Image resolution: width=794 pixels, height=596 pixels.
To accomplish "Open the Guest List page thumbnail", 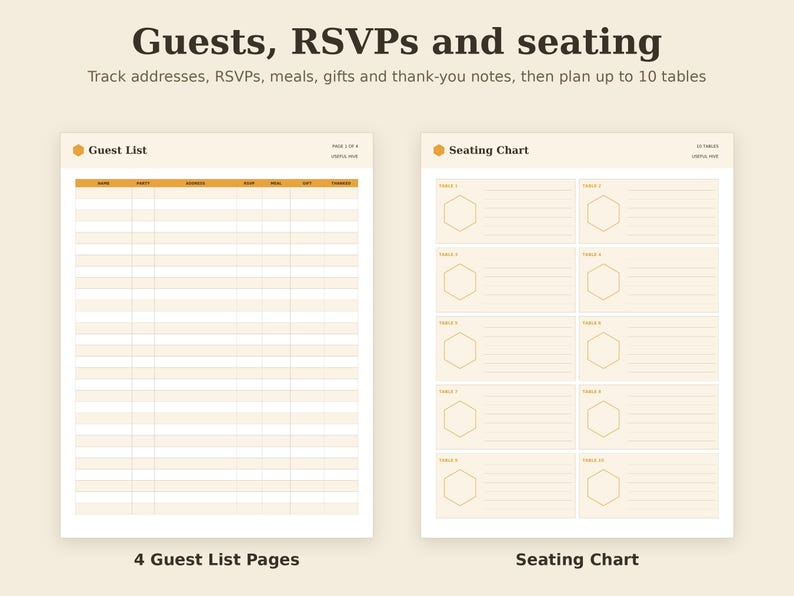I will 217,335.
